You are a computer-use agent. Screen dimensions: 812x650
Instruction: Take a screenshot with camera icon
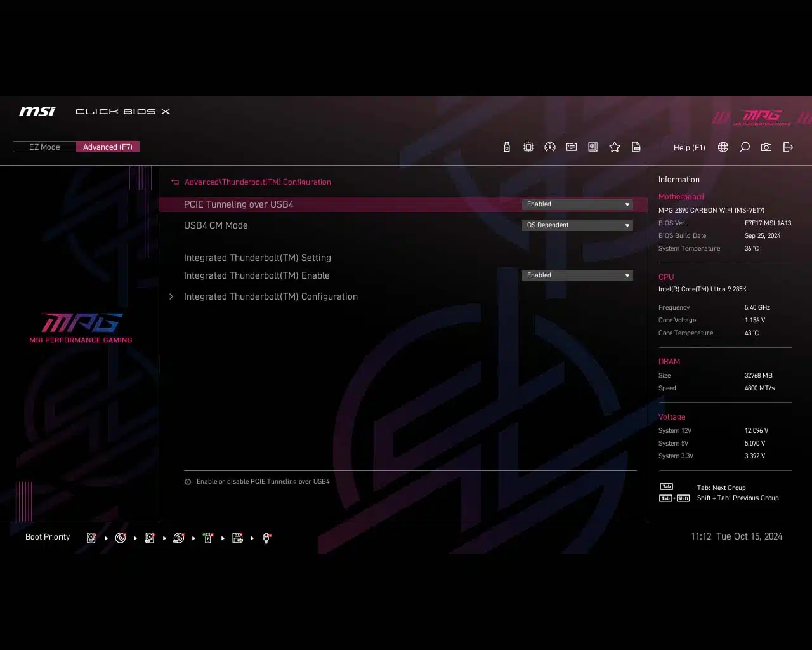coord(766,147)
